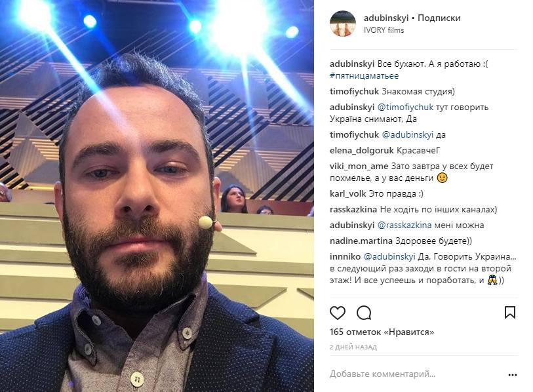Open timofiychuk profile from Знакомая студия comment
Viewport: 533px width, 392px height.
(x=354, y=92)
